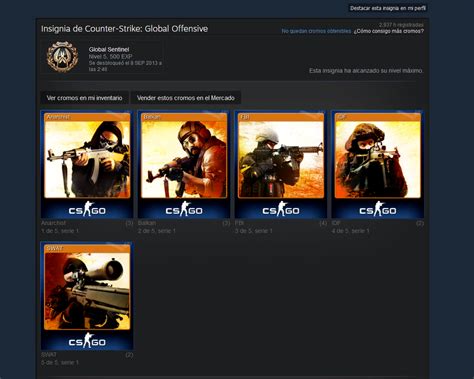Open the SWAT trading card
Viewport: 474px width, 379px height.
point(87,296)
